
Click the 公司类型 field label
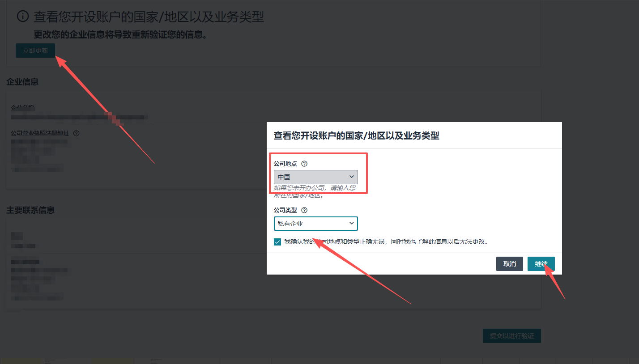point(285,210)
